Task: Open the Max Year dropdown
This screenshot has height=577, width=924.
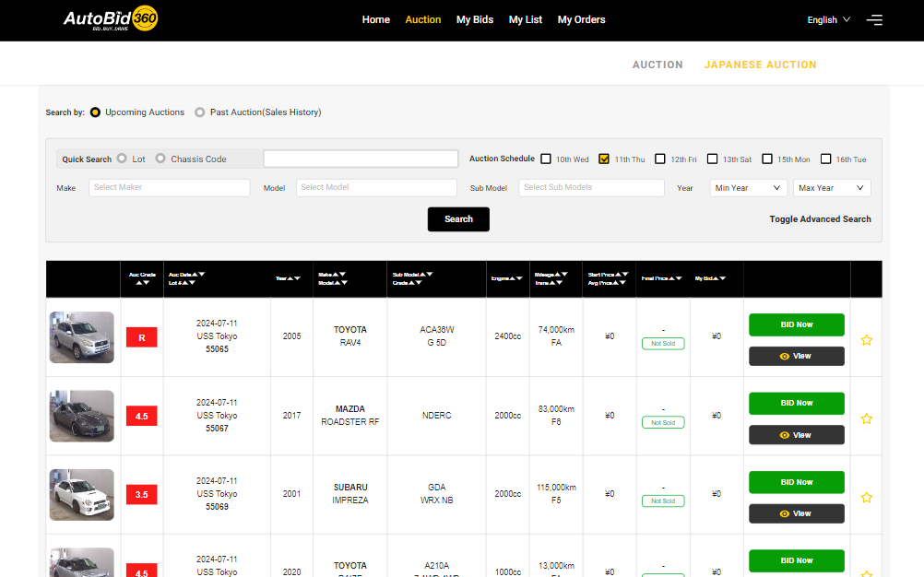Action: 832,188
